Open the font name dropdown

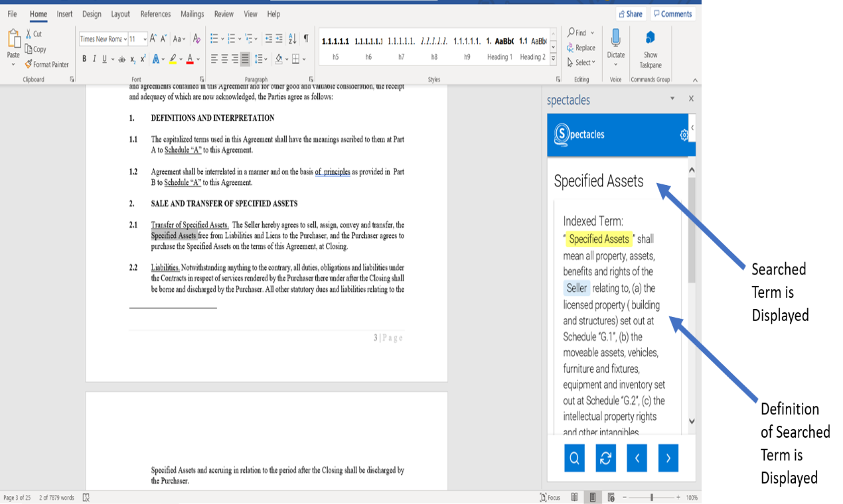[x=125, y=39]
